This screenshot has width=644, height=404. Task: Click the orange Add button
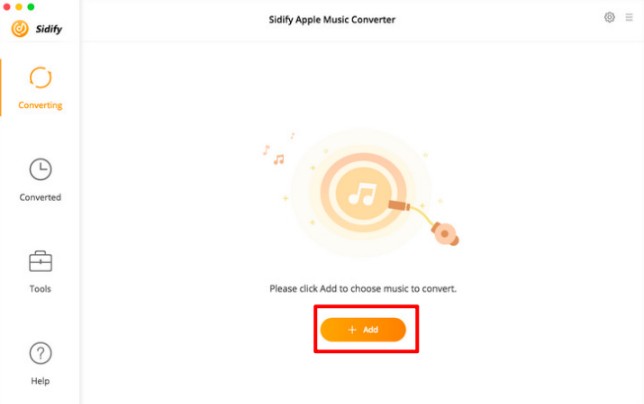363,329
